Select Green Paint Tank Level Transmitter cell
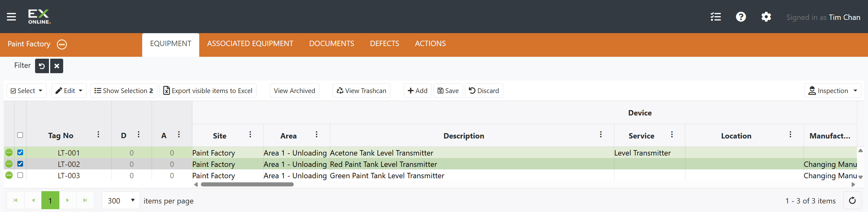The image size is (868, 212). point(472,176)
